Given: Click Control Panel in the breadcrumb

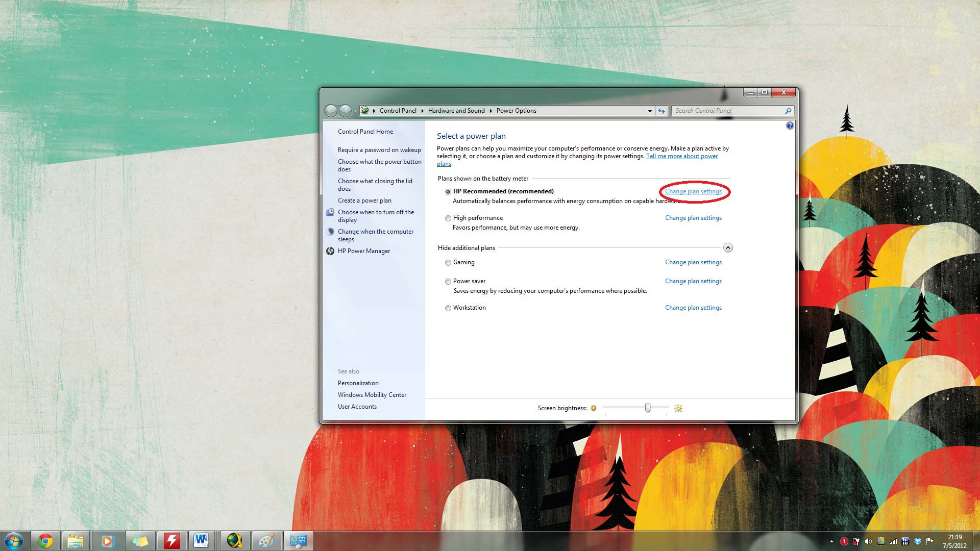Looking at the screenshot, I should pyautogui.click(x=398, y=111).
